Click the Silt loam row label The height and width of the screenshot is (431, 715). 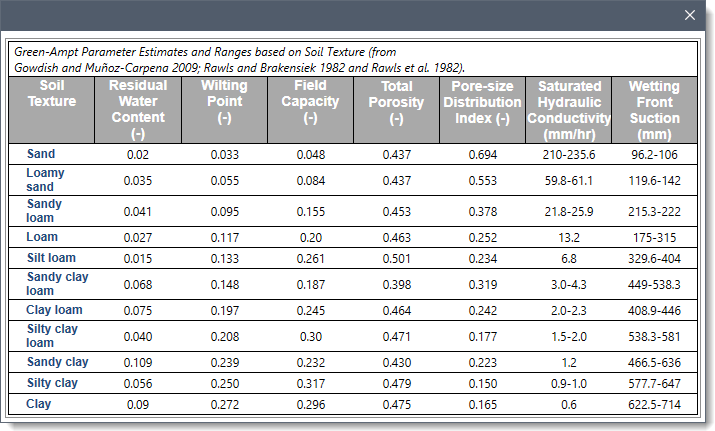pyautogui.click(x=51, y=258)
